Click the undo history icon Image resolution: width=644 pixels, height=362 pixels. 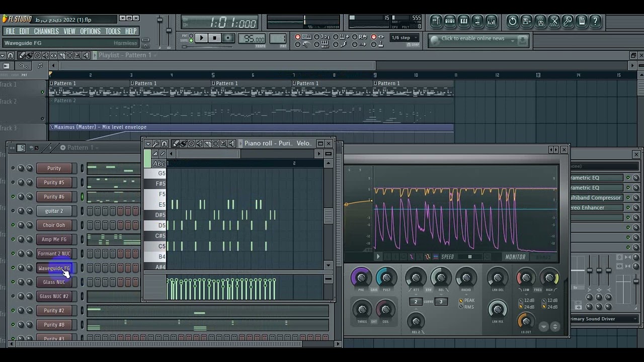point(512,21)
